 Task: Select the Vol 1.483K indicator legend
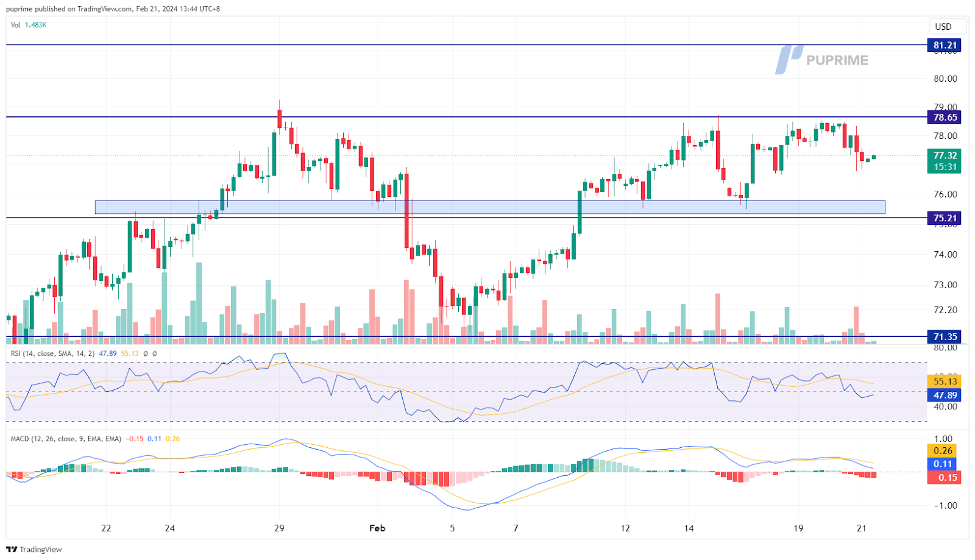[29, 25]
